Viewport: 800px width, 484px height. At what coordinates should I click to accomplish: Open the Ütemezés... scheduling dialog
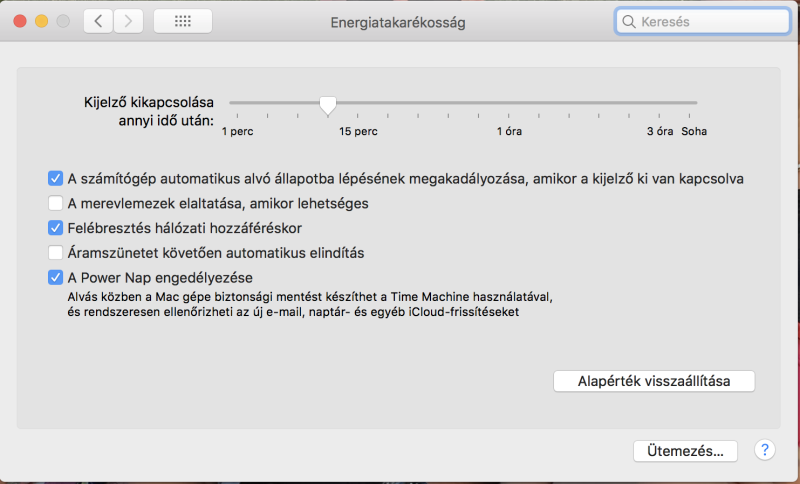[x=685, y=451]
